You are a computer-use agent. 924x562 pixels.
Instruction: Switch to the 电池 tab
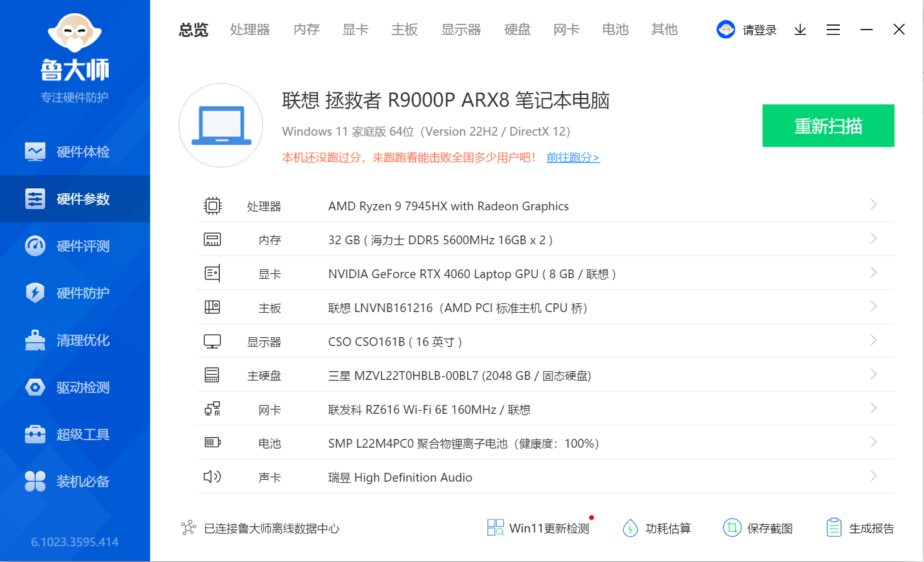(616, 30)
